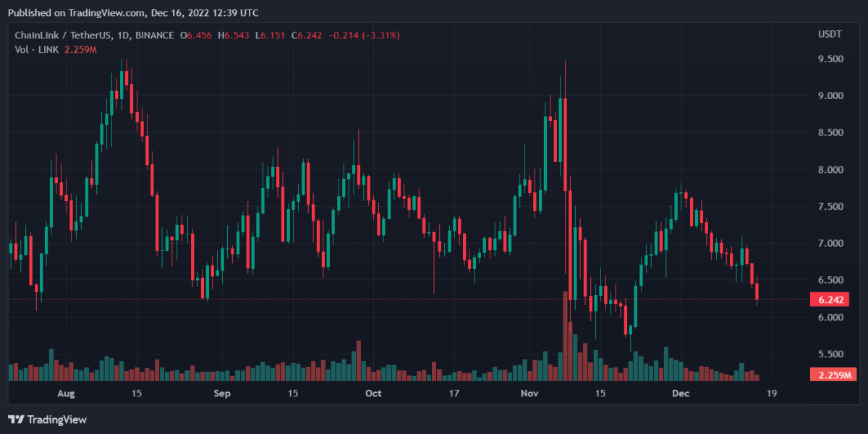Click the latest red candlestick near 6.242
Screen dimensions: 868x434
[x=757, y=291]
